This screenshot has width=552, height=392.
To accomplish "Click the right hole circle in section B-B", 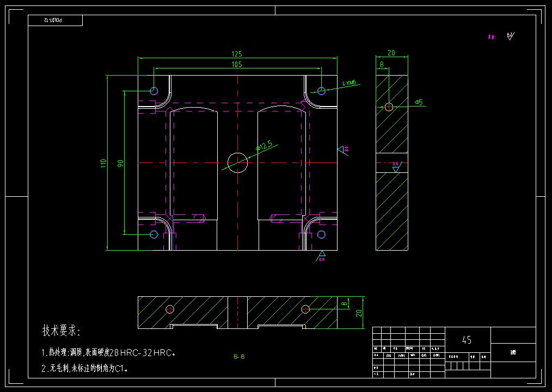I will tap(305, 309).
